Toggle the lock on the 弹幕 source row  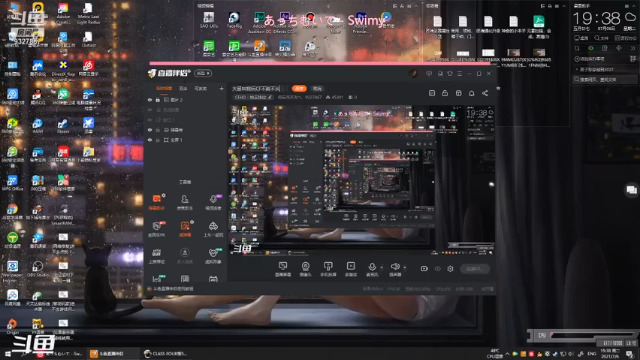[x=158, y=130]
